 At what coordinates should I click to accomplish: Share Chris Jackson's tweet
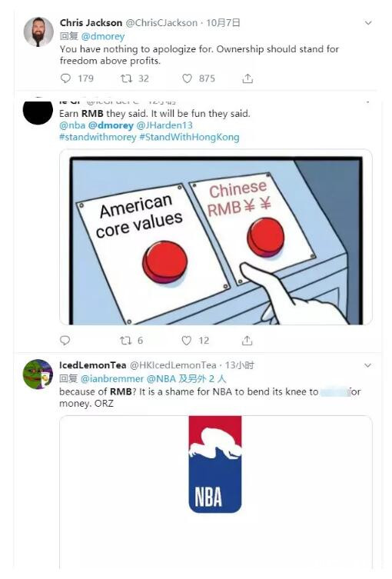tap(247, 78)
